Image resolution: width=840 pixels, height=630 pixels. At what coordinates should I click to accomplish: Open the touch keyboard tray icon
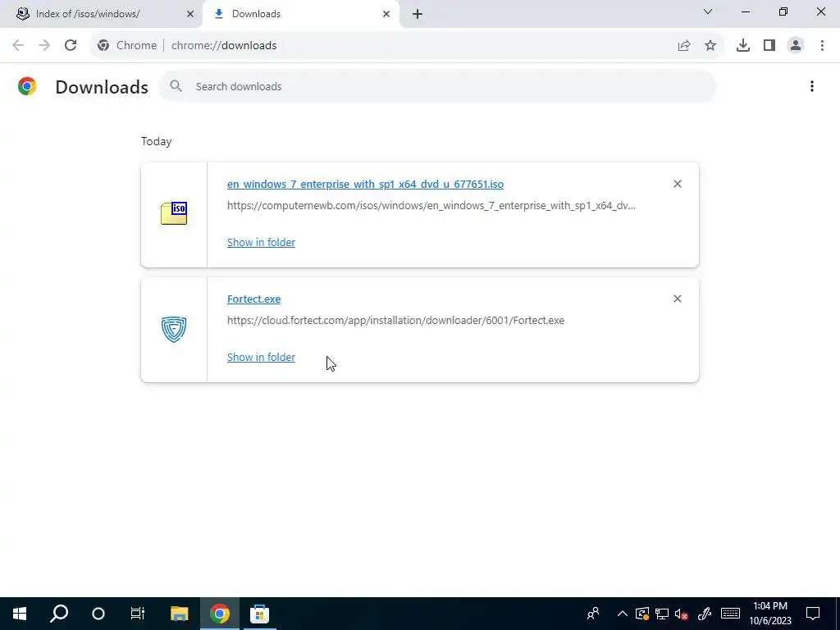tap(730, 614)
